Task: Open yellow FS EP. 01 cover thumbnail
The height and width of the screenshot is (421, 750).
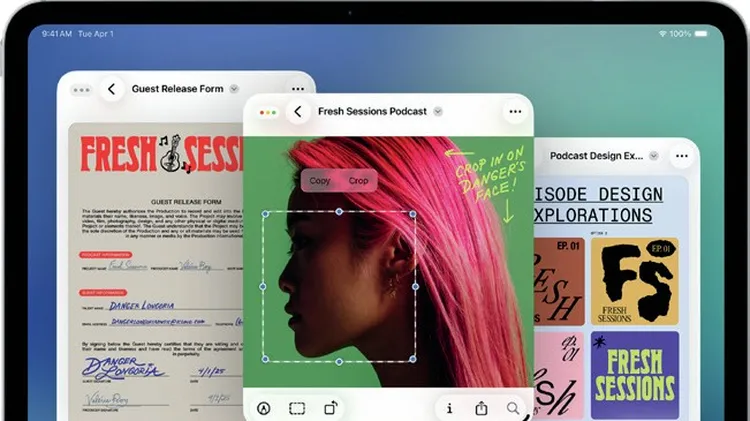Action: point(635,281)
